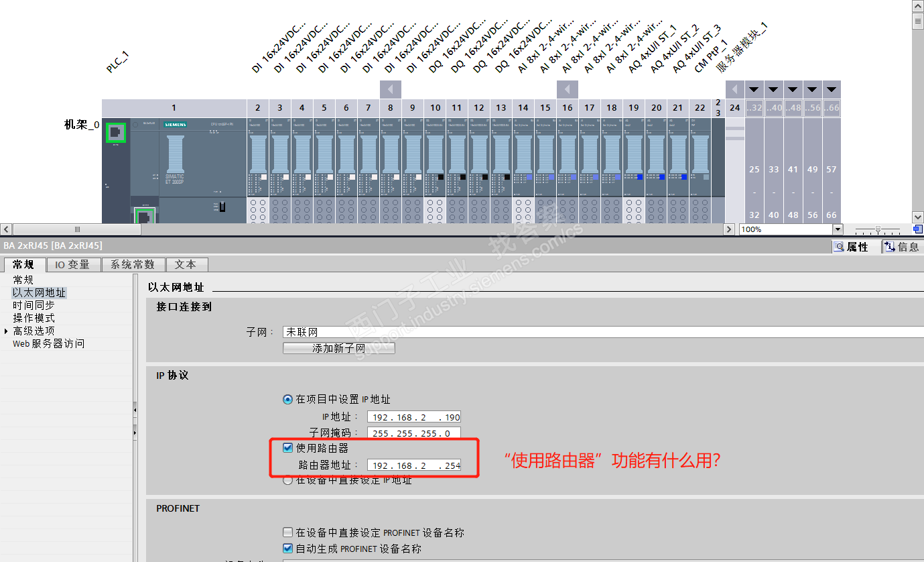Pick the DQ module in slot 12
The image size is (924, 562).
click(478, 170)
